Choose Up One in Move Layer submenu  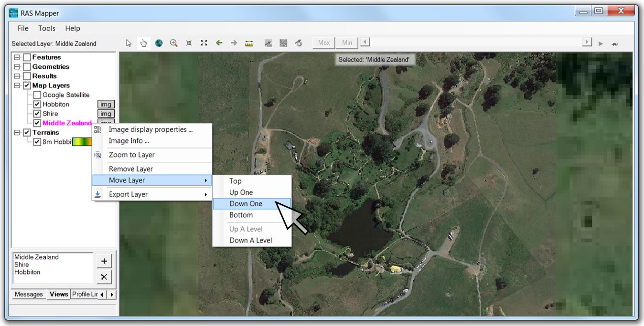[252, 192]
